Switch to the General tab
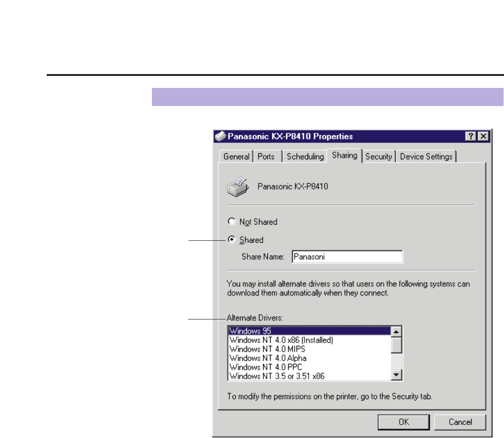Image resolution: width=504 pixels, height=438 pixels. pyautogui.click(x=236, y=156)
